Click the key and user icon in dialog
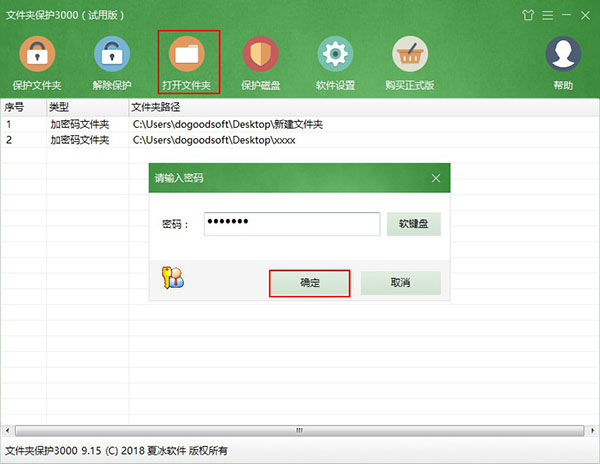 tap(173, 278)
